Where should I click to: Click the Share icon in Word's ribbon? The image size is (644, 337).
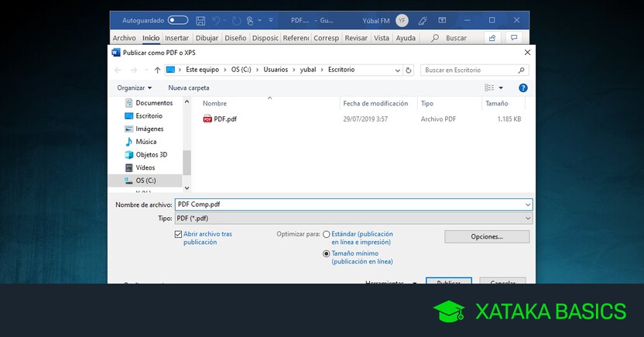click(492, 37)
